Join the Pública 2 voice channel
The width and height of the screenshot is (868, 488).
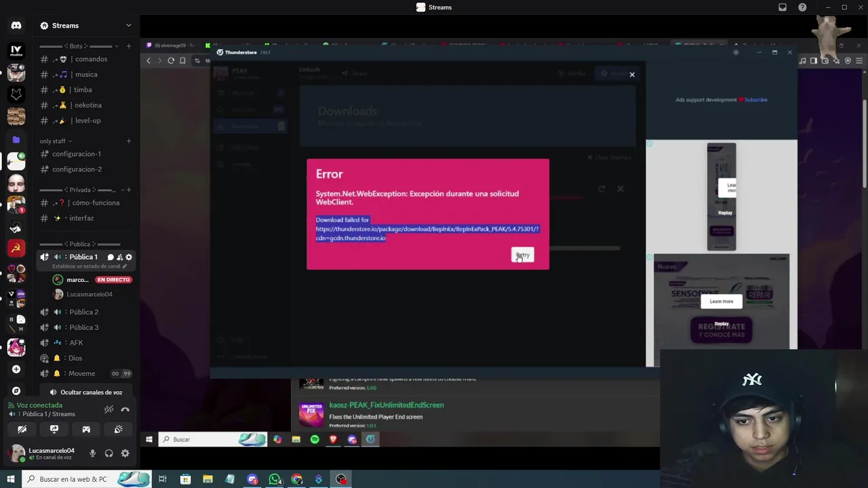tap(85, 312)
